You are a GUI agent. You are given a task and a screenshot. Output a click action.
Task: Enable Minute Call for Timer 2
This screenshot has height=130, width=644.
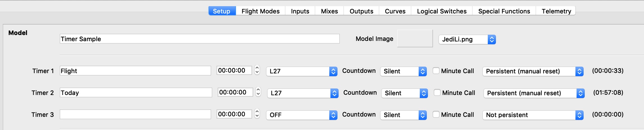(437, 93)
